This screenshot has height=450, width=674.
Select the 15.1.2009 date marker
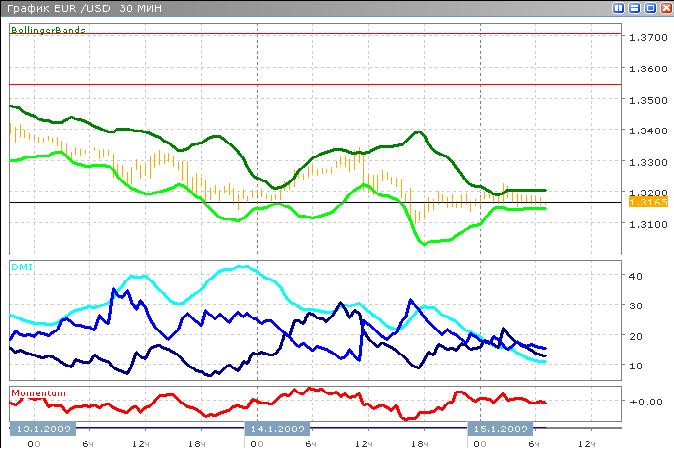[499, 428]
